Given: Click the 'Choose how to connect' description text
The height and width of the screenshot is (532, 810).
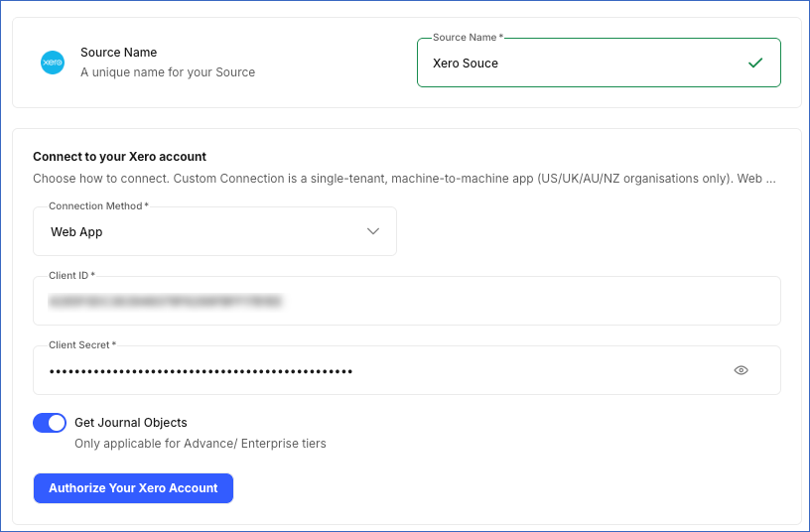Looking at the screenshot, I should tap(404, 179).
